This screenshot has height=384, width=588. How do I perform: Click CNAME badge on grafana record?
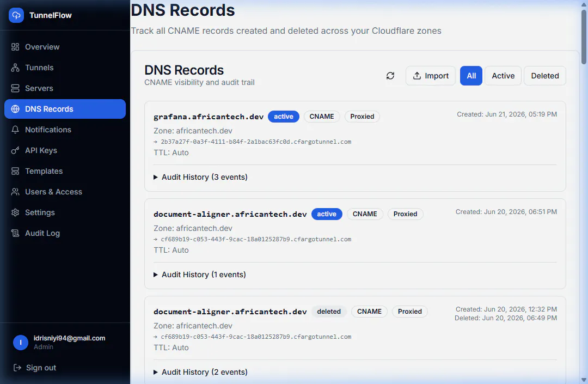pyautogui.click(x=322, y=117)
